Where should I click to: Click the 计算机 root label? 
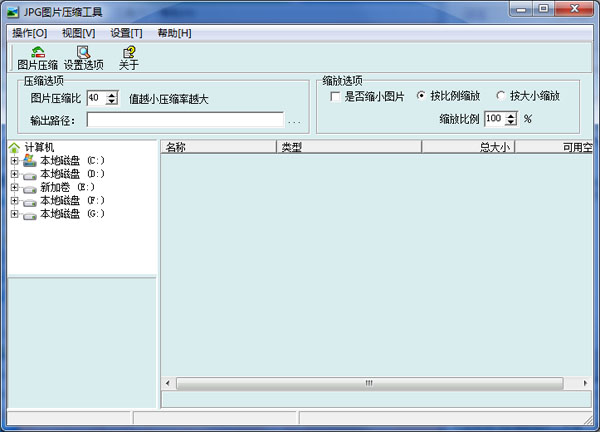[39, 147]
